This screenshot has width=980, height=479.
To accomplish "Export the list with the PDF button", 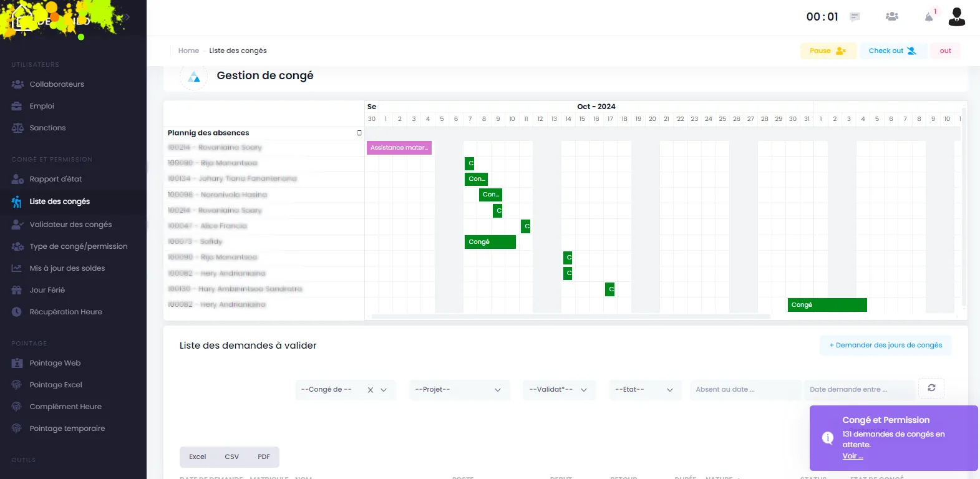I will (x=264, y=457).
